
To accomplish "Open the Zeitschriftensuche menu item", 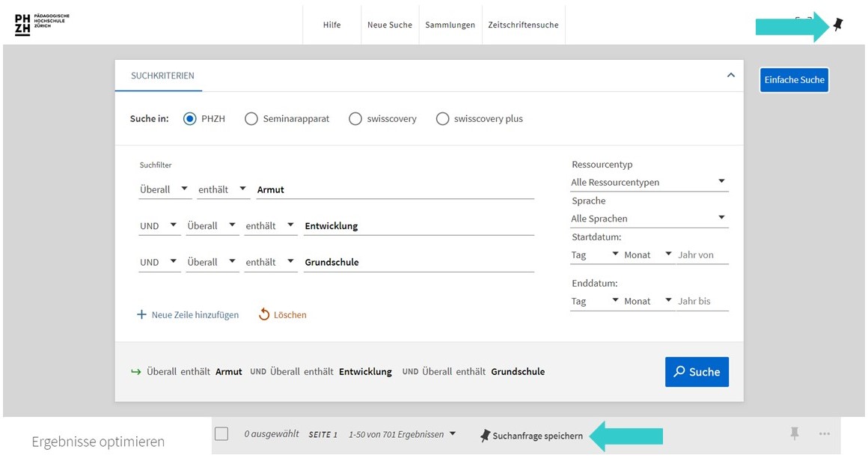I will pos(523,25).
